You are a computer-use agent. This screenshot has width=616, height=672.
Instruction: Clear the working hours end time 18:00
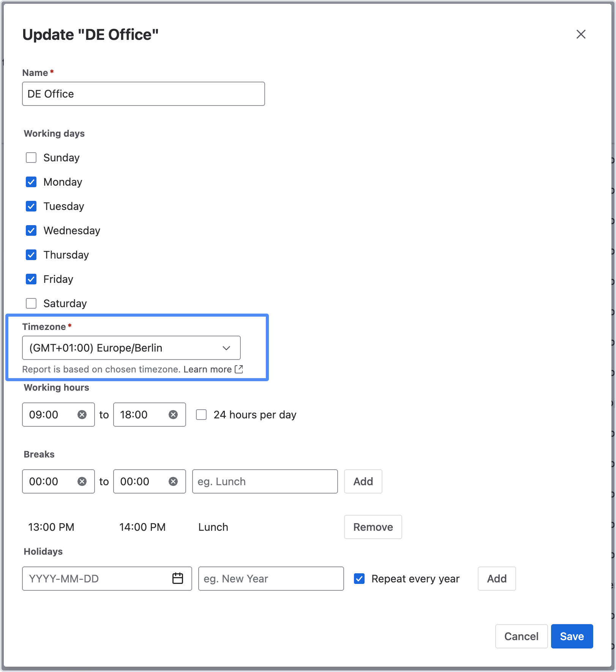coord(173,415)
